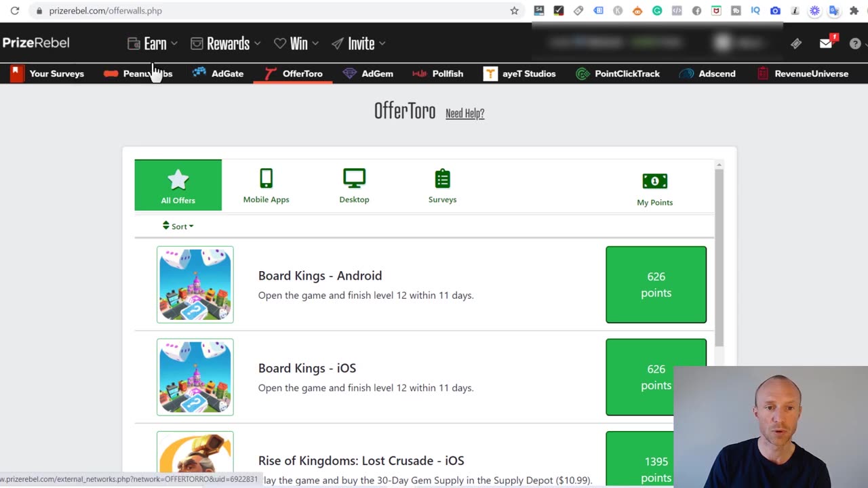Screen dimensions: 868x488
Task: Open the Extensions puzzle-piece menu
Action: 854,11
